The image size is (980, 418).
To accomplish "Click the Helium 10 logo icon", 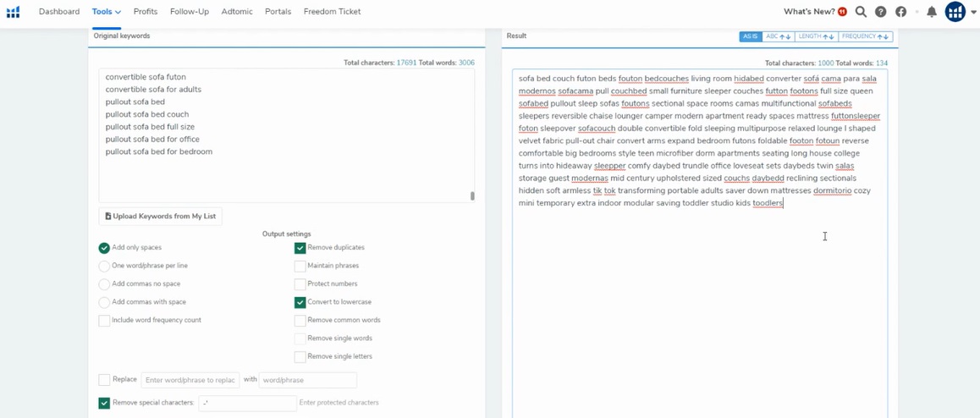I will click(x=14, y=11).
